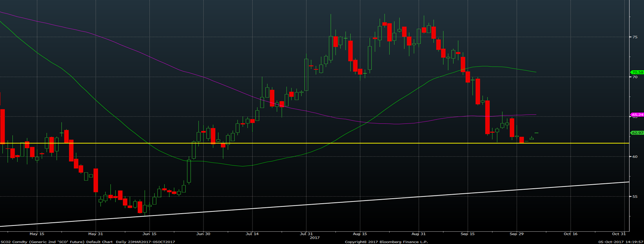The height and width of the screenshot is (244, 644).
Task: Click the green 70.58 price tag
Action: (637, 72)
